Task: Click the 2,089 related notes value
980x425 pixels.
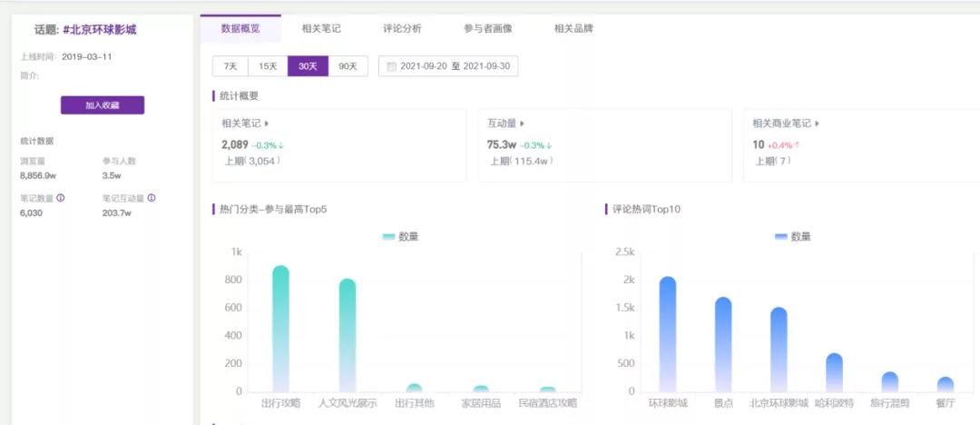Action: point(235,144)
